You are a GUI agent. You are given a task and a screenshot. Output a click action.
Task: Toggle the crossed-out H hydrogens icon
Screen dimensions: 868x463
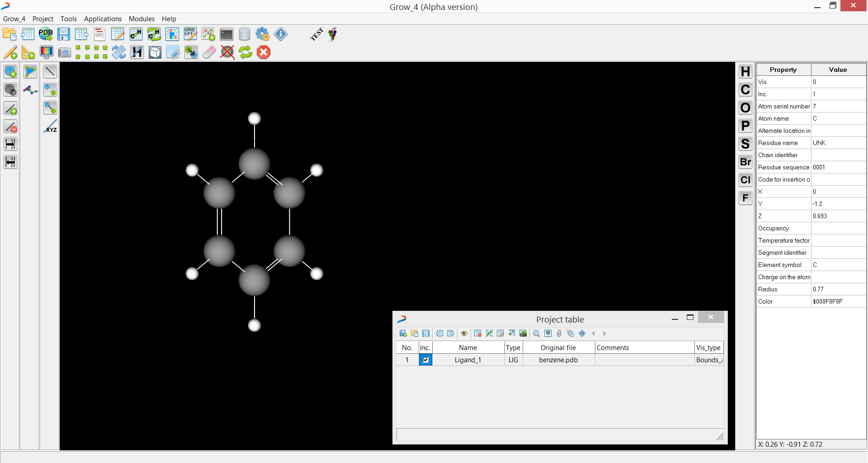137,52
